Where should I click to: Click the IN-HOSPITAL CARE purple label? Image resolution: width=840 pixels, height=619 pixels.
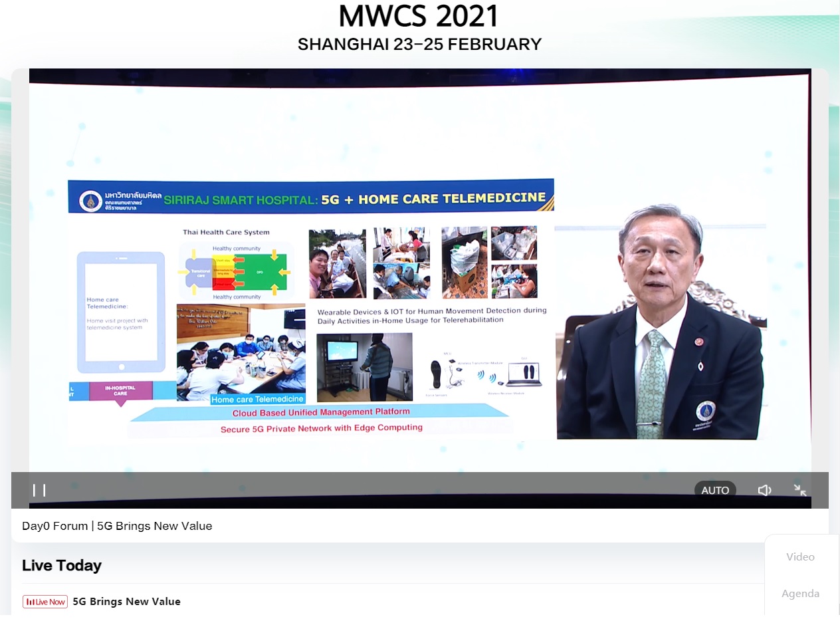click(x=120, y=391)
